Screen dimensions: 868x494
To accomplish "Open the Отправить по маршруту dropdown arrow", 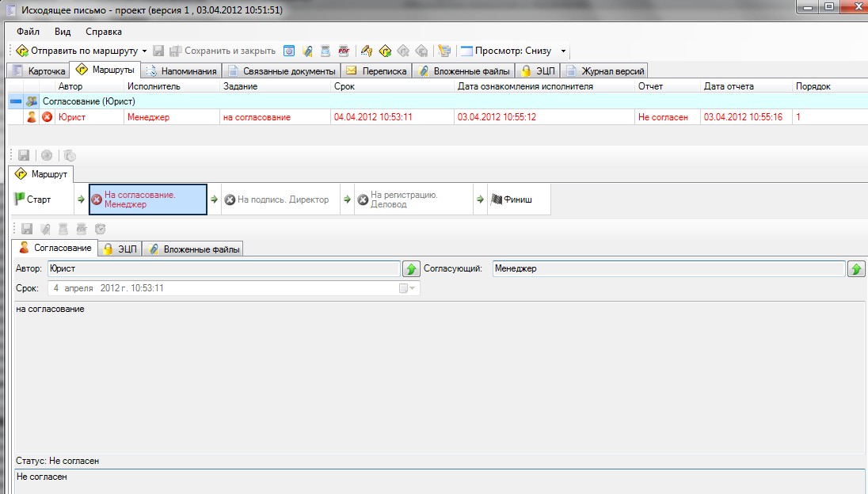I will tap(144, 51).
